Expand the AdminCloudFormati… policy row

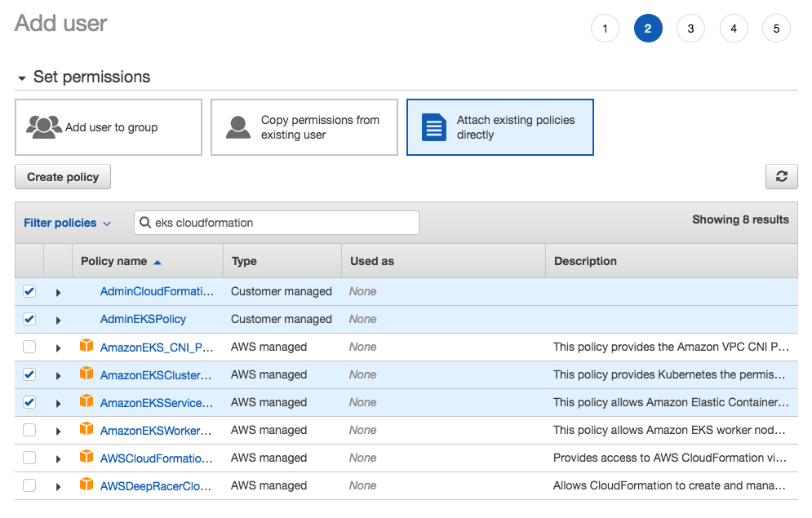(58, 292)
